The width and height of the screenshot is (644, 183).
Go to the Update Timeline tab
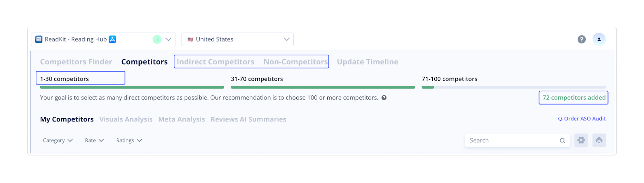367,62
